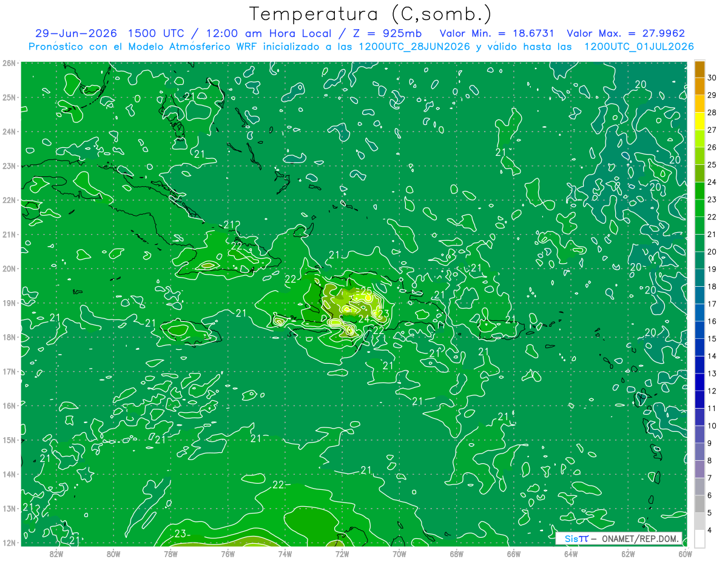Click the color bar label '19'
728x562 pixels.
tap(712, 269)
